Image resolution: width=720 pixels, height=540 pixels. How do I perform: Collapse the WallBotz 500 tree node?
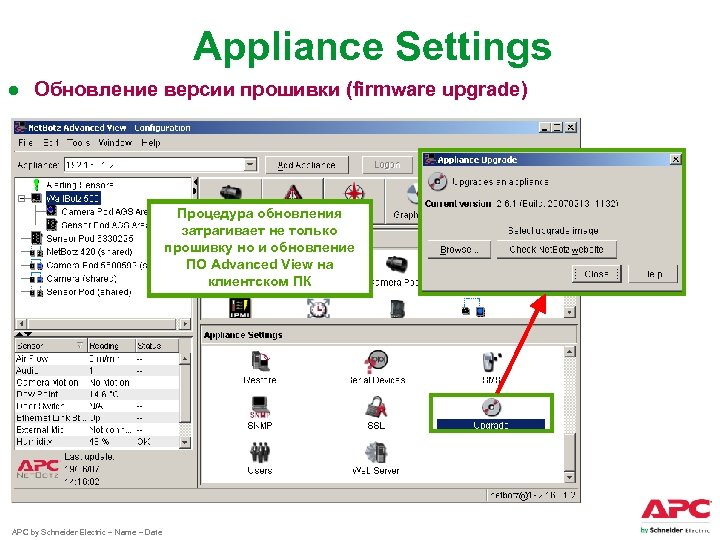22,198
